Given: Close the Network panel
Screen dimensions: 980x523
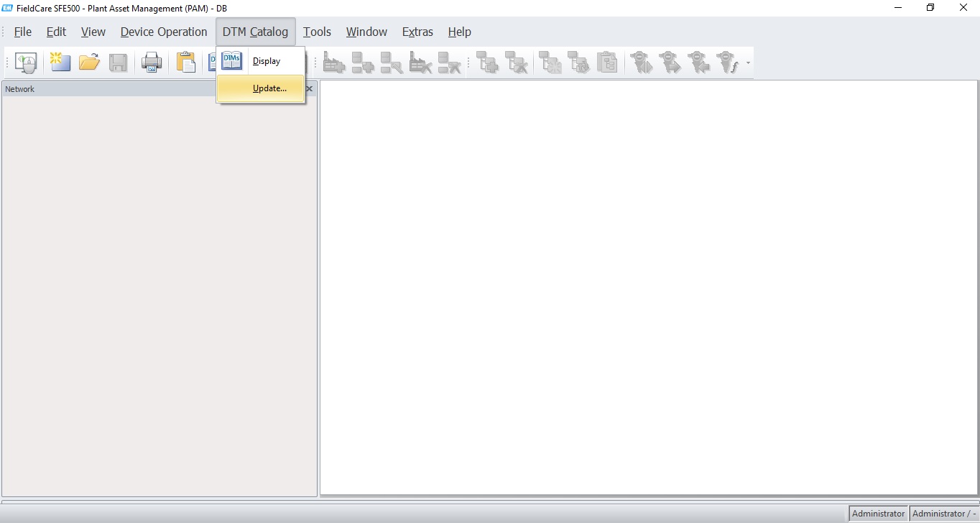Looking at the screenshot, I should 310,89.
